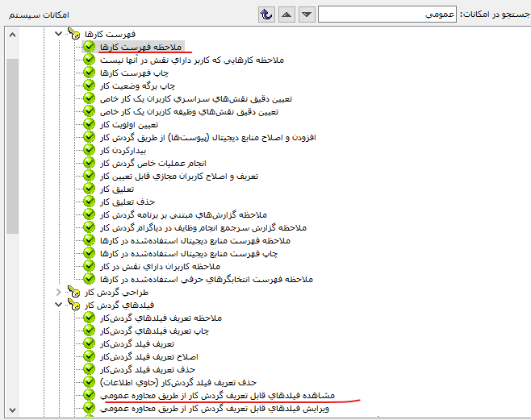
Task: Toggle green check for بیدارکردن کار
Action: click(89, 150)
